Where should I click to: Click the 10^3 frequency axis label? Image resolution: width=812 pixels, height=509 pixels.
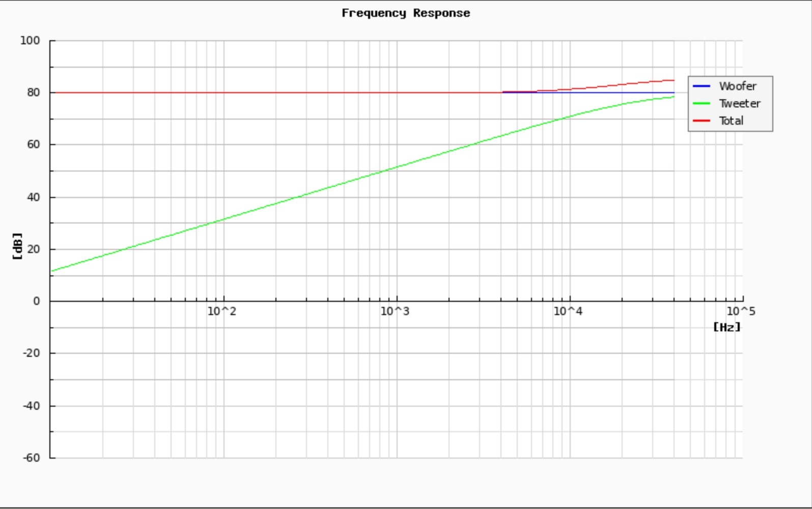tap(395, 312)
